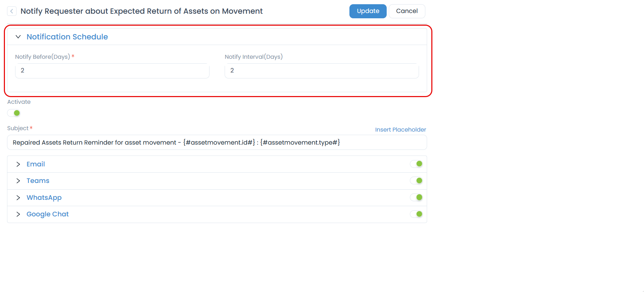644x292 pixels.
Task: Click the back arrow icon beside title
Action: (x=12, y=11)
